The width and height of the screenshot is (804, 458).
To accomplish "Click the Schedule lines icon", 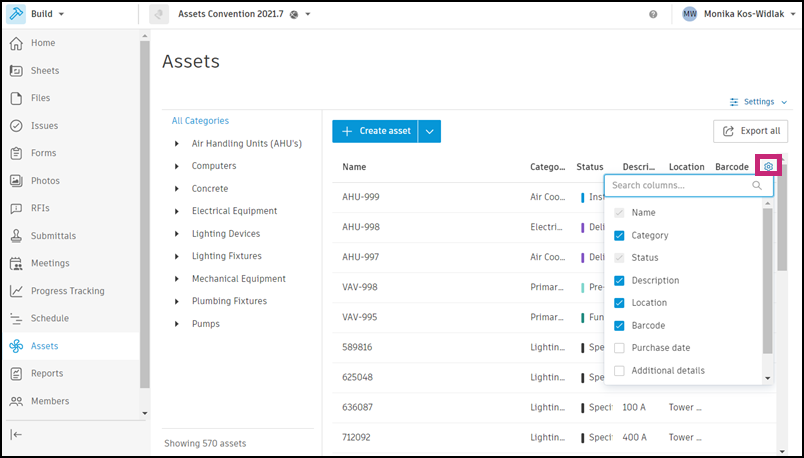I will click(16, 318).
